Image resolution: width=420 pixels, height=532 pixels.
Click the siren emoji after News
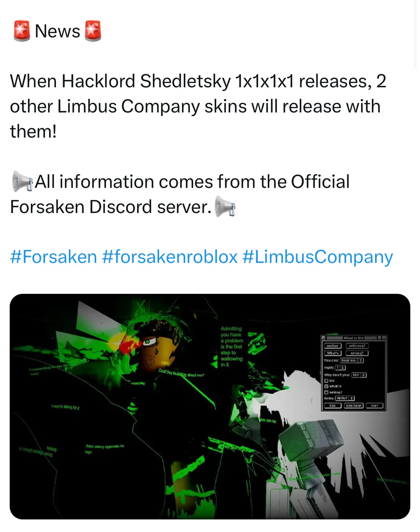(x=92, y=31)
